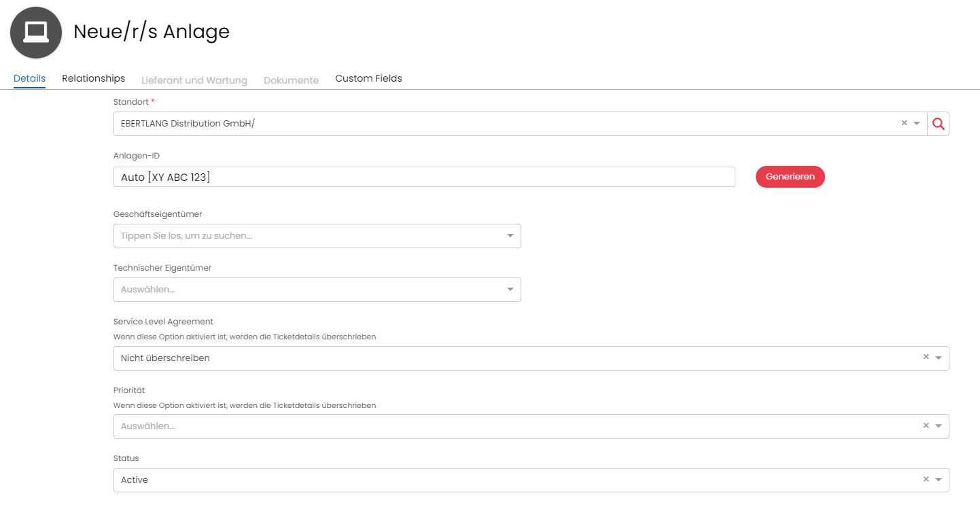Clear the Priorität field using X
Viewport: 980px width, 508px height.
pyautogui.click(x=926, y=426)
